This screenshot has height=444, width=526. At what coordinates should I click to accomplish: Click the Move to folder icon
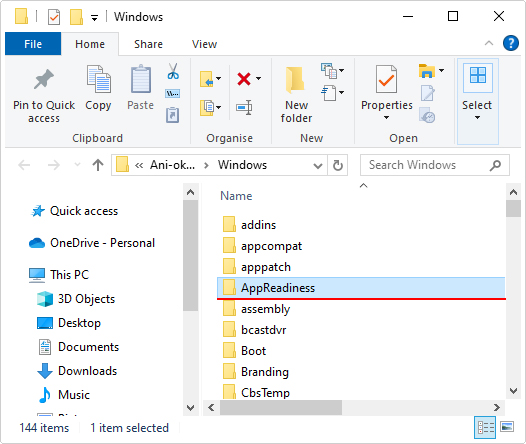(x=207, y=79)
